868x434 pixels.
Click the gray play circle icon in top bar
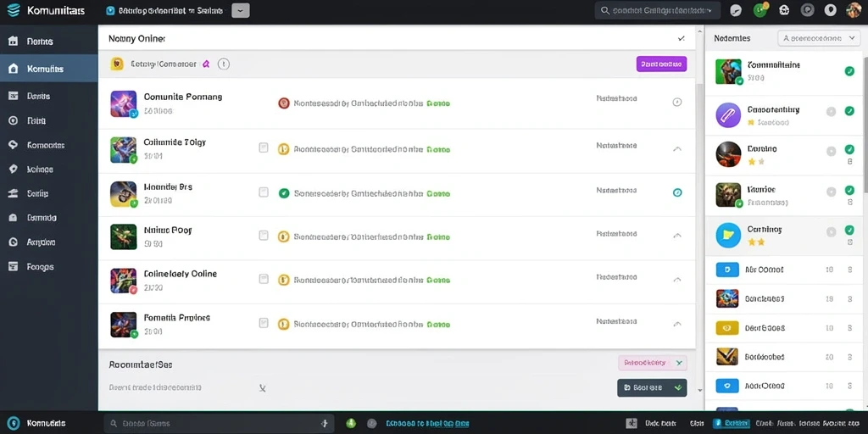(807, 10)
